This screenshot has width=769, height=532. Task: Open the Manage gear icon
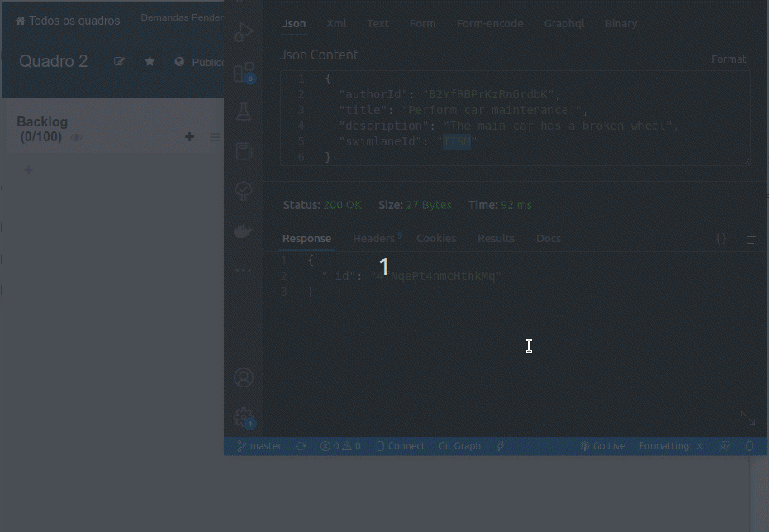(244, 418)
